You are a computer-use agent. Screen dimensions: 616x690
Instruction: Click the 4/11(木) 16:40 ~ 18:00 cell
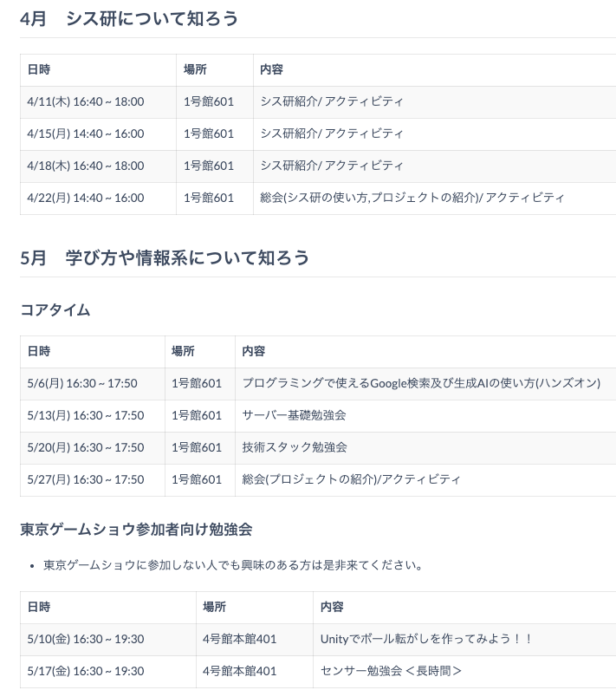pos(86,101)
